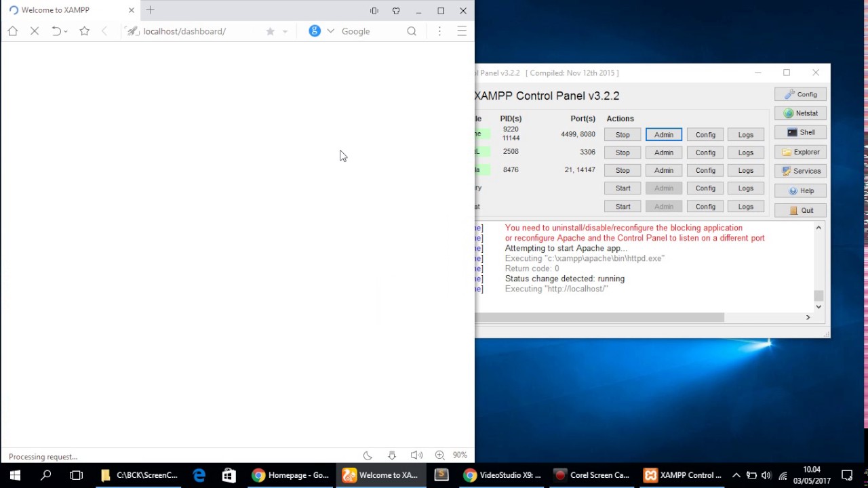868x488 pixels.
Task: Open the favorites star icon
Action: (x=84, y=31)
